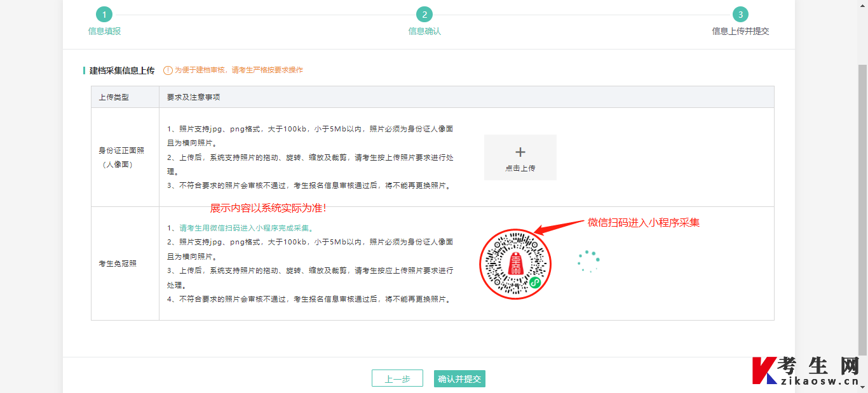Click the step 1 circle 信息填报
868x393 pixels.
click(104, 15)
